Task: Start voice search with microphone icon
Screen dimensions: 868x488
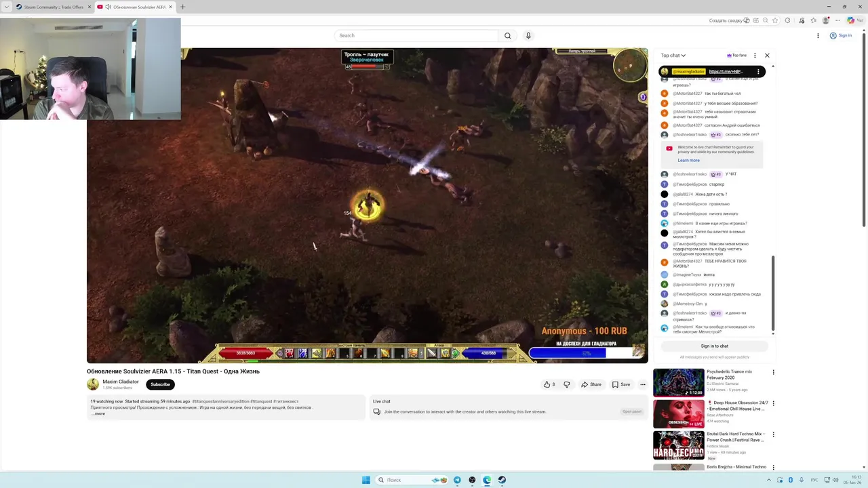Action: pos(528,35)
